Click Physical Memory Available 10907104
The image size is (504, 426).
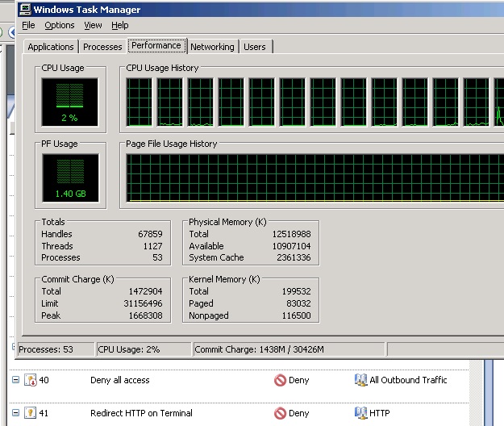pos(292,246)
